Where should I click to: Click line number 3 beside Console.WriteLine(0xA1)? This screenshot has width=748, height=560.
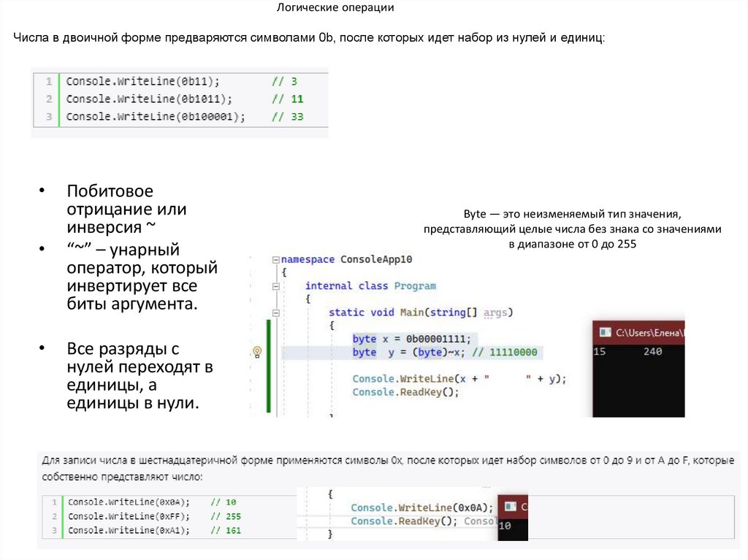pos(53,530)
